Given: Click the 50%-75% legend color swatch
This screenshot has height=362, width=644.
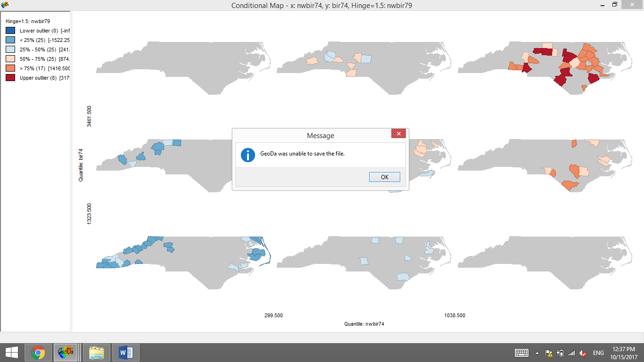Looking at the screenshot, I should 10,58.
